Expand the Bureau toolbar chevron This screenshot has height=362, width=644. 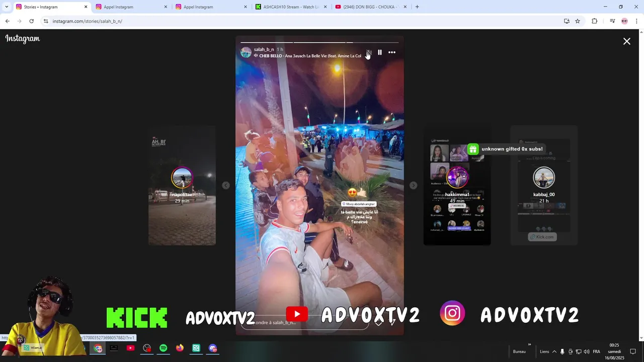pos(529,345)
